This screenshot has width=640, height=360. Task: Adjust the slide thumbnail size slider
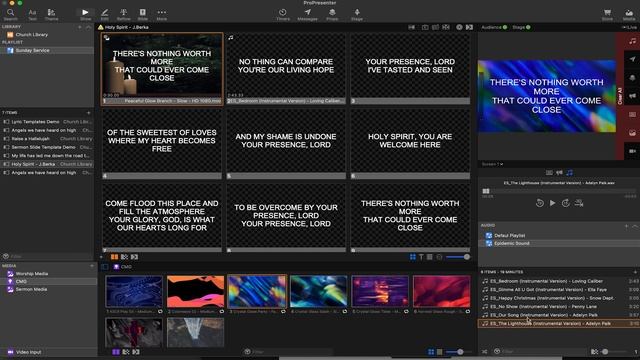coord(458,257)
